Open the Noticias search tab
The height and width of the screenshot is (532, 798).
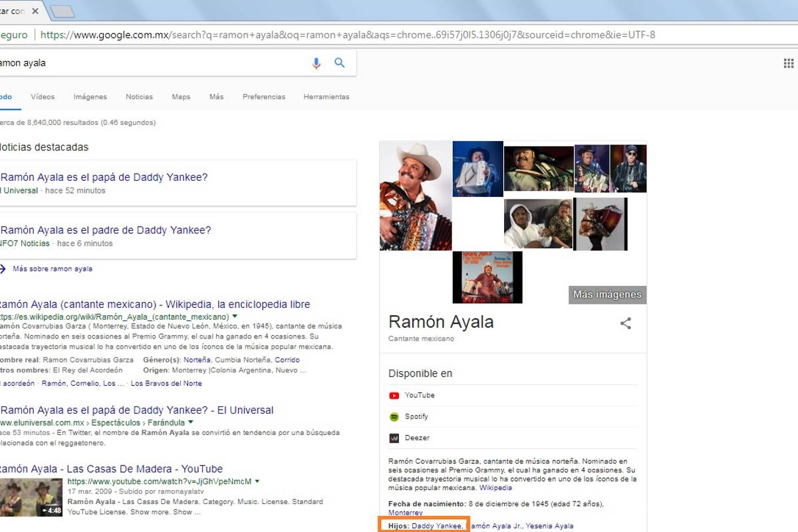point(139,96)
